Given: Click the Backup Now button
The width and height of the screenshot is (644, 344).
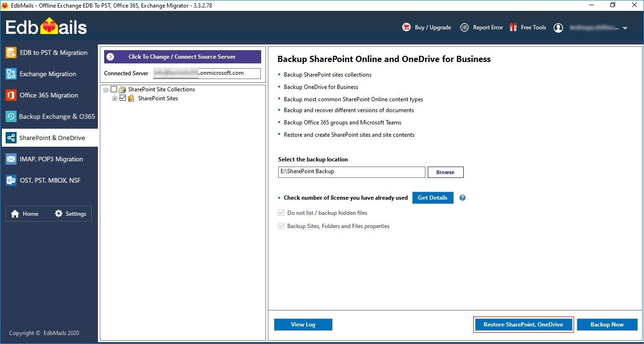Looking at the screenshot, I should click(607, 325).
